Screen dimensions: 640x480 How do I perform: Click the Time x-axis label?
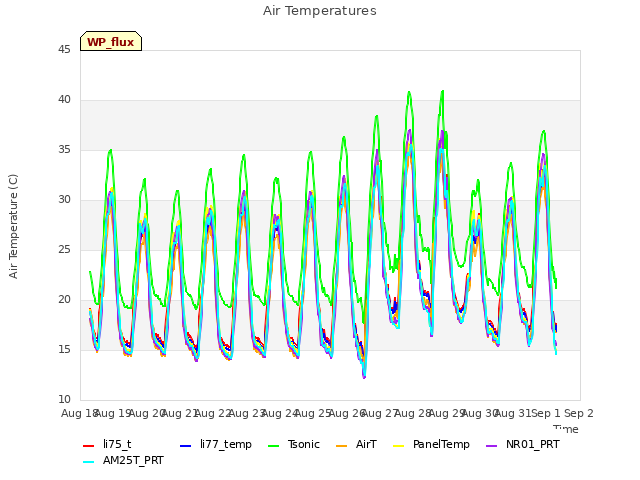[x=566, y=429]
